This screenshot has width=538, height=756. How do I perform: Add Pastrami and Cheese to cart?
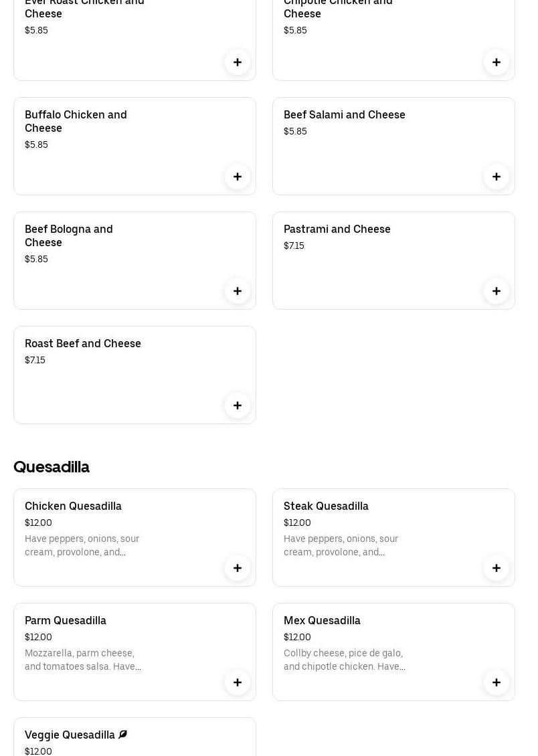click(497, 291)
